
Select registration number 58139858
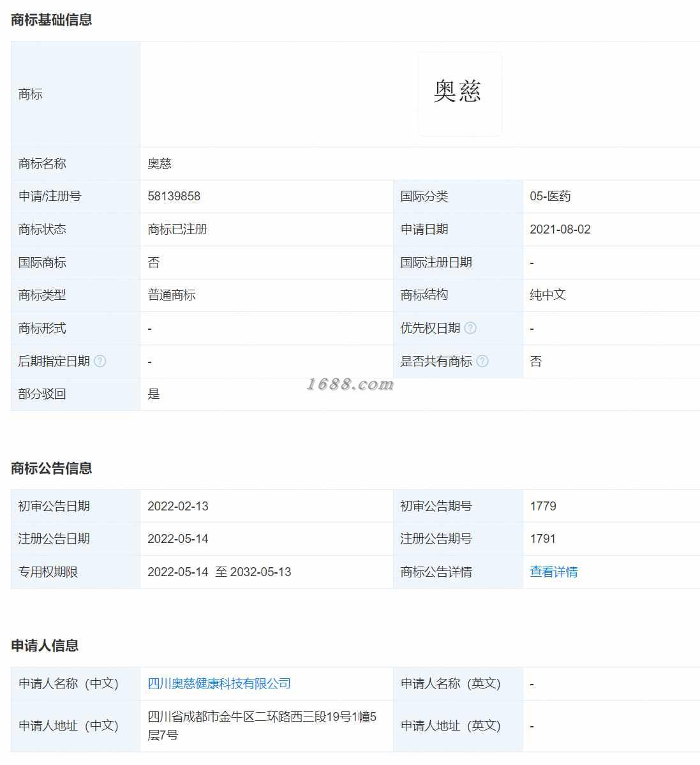click(174, 196)
